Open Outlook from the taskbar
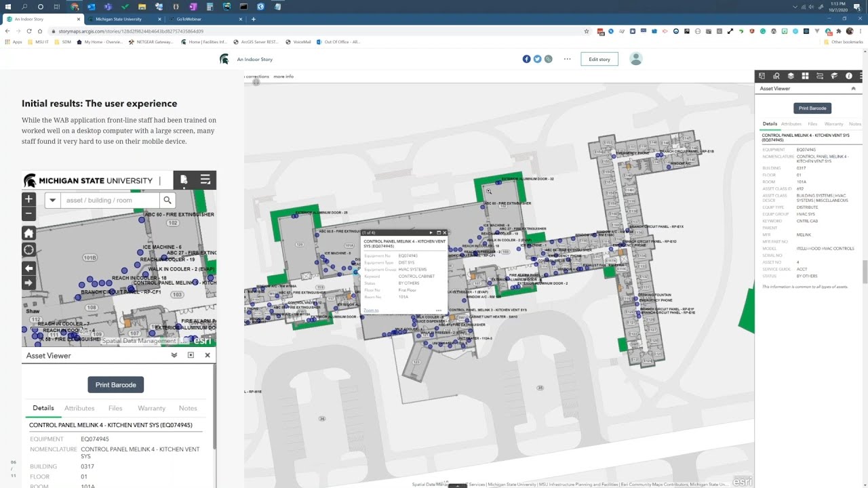 pos(91,7)
